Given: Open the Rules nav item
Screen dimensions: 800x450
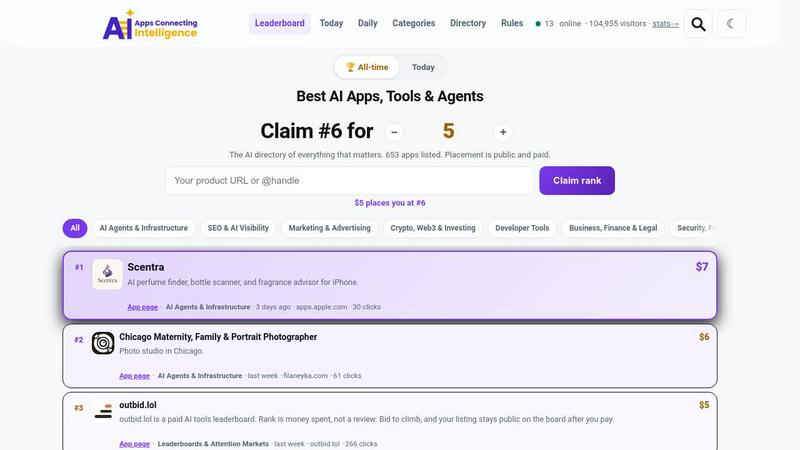Looking at the screenshot, I should (x=512, y=23).
